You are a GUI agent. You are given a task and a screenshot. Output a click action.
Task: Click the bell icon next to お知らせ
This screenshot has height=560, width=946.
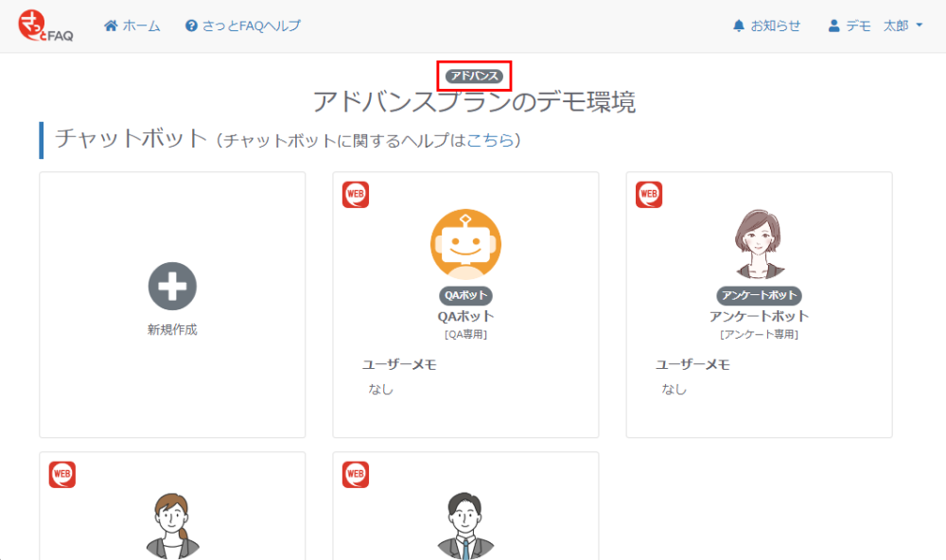(x=739, y=26)
